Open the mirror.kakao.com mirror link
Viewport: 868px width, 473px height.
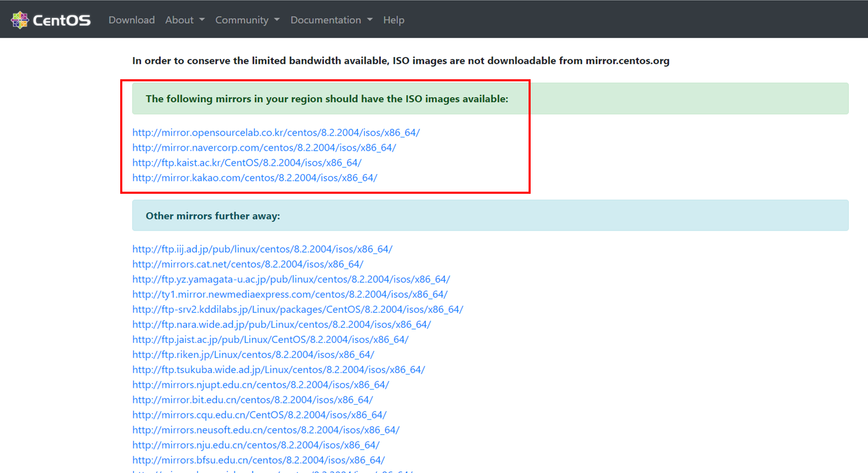coord(254,178)
